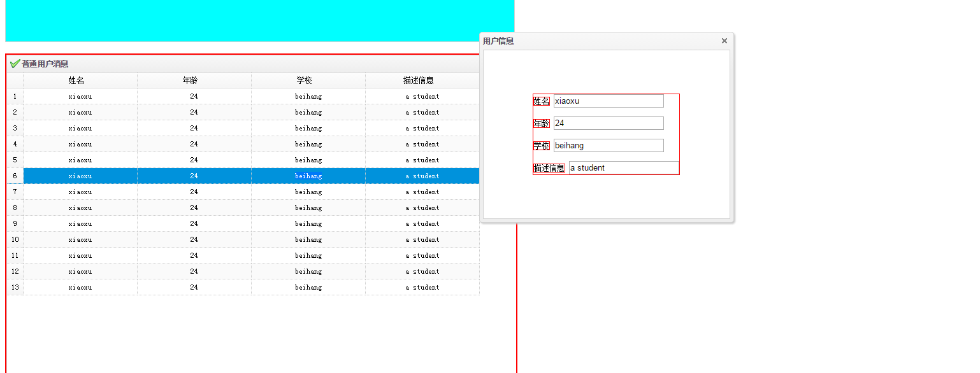
Task: Click xiaoxu in row 7
Action: [80, 192]
